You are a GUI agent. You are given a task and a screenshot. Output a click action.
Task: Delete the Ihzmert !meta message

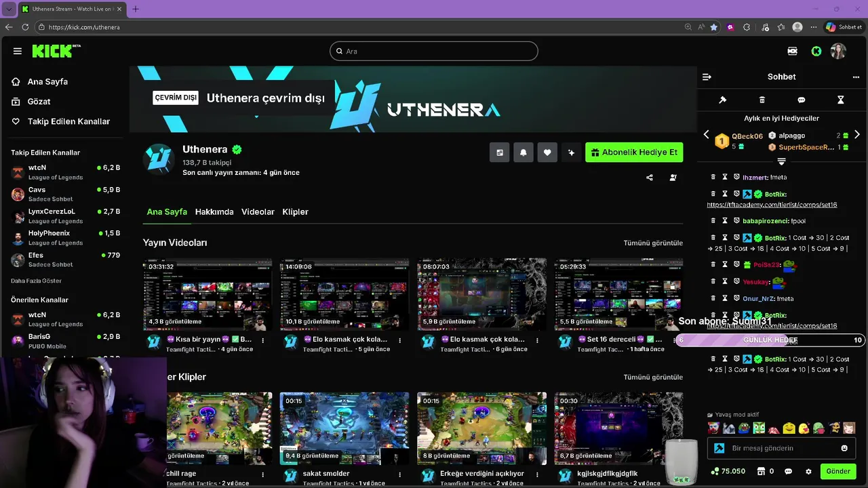tap(713, 177)
